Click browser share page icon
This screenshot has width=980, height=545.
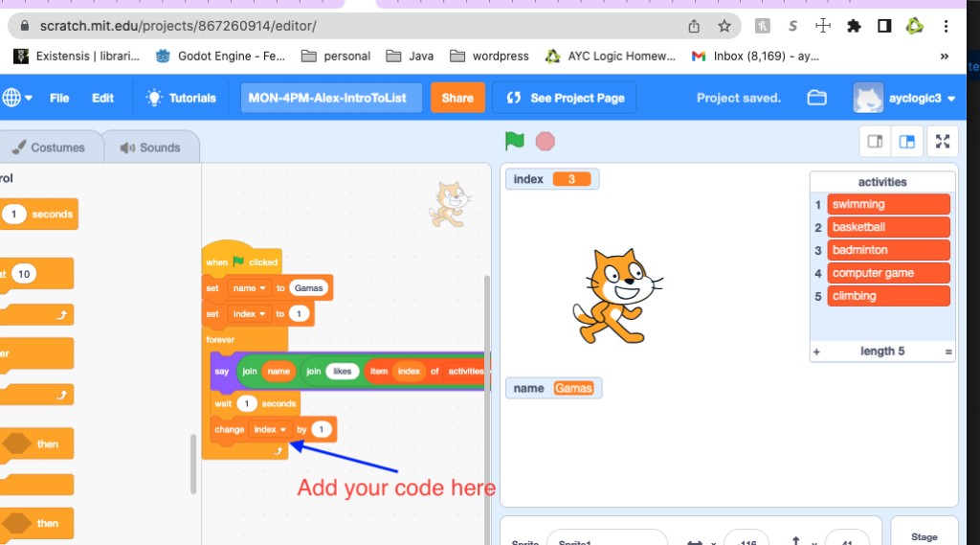point(694,26)
